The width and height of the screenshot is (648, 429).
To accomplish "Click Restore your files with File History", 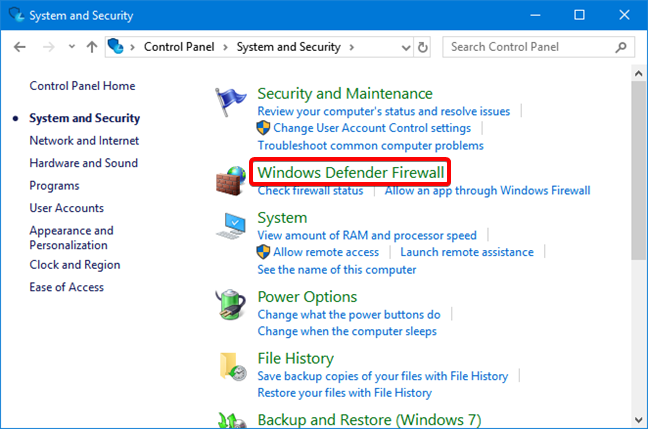I will (x=344, y=393).
